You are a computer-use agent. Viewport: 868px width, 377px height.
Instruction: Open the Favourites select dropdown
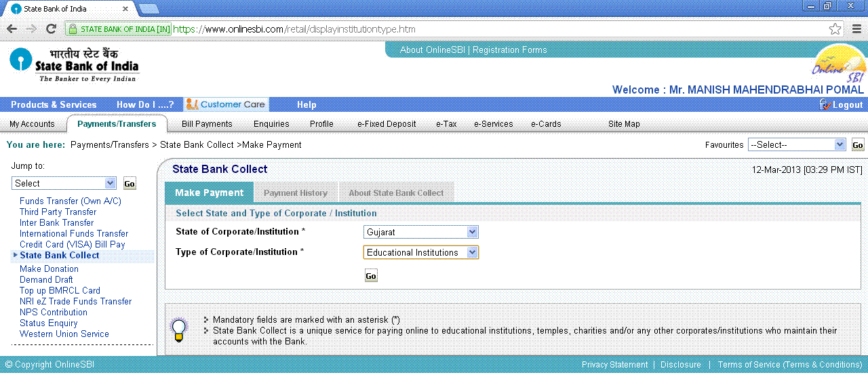pyautogui.click(x=796, y=144)
